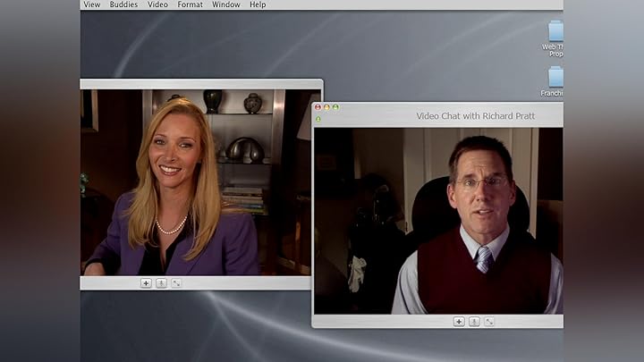The width and height of the screenshot is (644, 362).
Task: Expand Richard Pratt chat to full screen
Action: [x=489, y=322]
